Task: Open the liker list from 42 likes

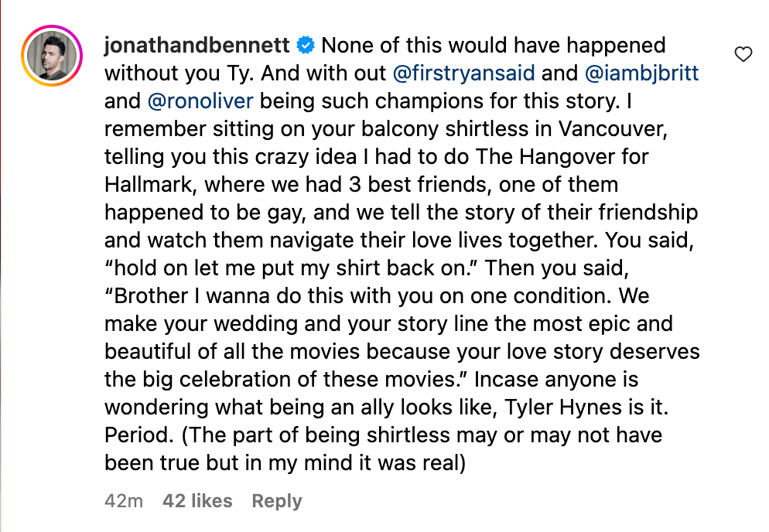Action: (197, 500)
